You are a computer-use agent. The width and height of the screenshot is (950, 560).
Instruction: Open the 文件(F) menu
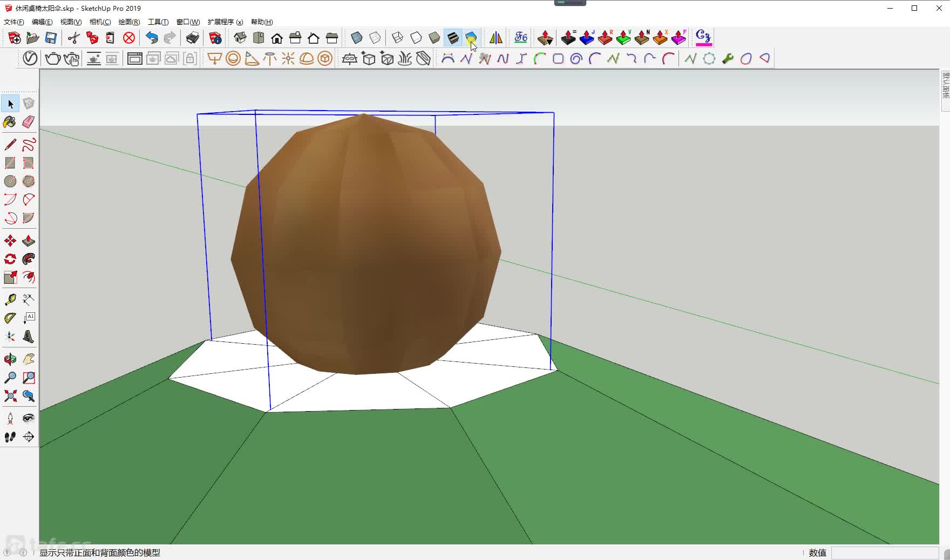point(13,22)
